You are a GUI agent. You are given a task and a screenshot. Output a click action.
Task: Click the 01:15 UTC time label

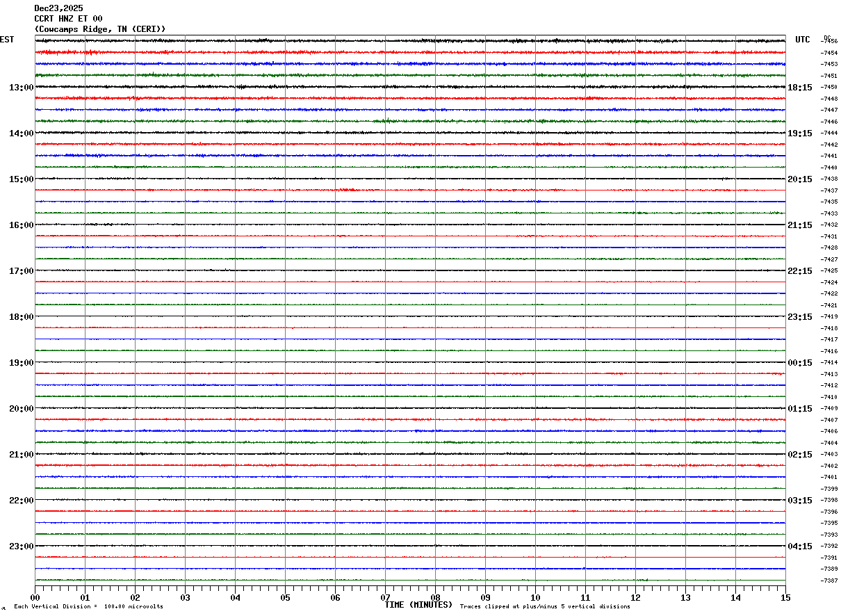pyautogui.click(x=800, y=409)
